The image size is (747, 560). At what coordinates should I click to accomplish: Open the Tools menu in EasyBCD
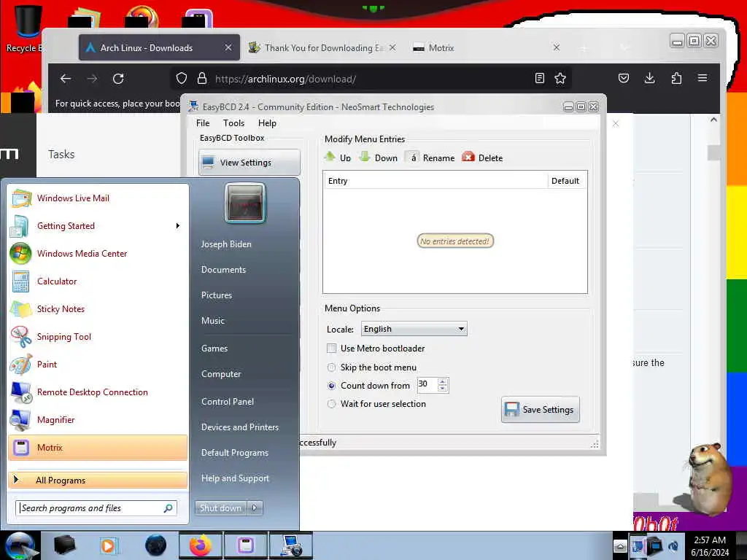233,122
